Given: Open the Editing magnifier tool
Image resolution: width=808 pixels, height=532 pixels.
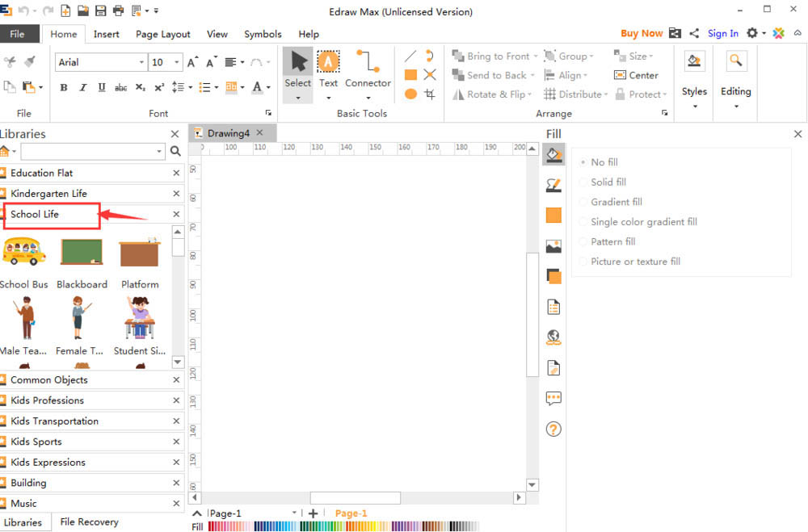Looking at the screenshot, I should coord(735,61).
